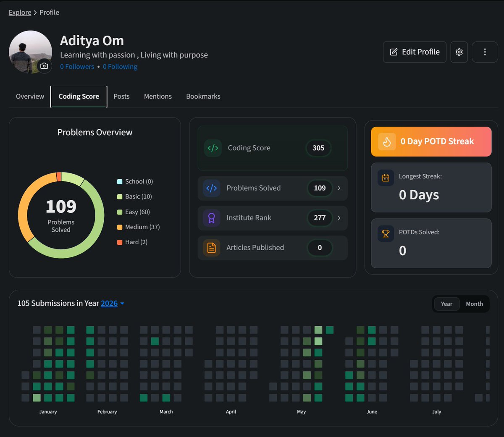The width and height of the screenshot is (504, 437).
Task: Click the flame icon in POTD Streak
Action: pyautogui.click(x=387, y=141)
